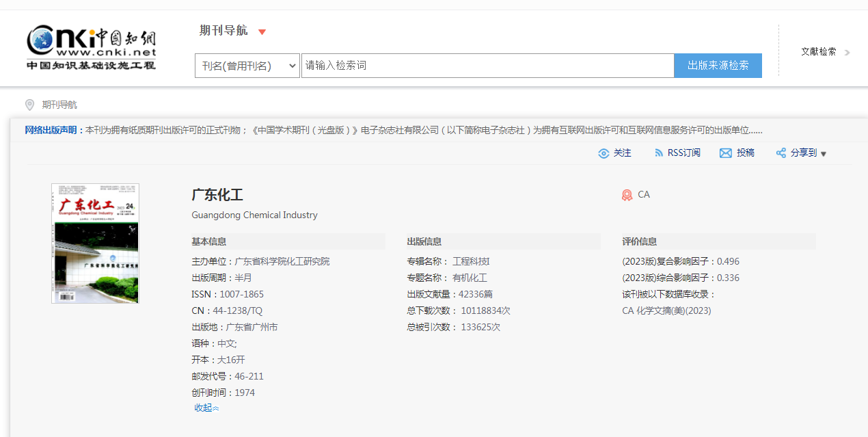Click the 关注 follow text
Image resolution: width=868 pixels, height=437 pixels.
coord(622,153)
